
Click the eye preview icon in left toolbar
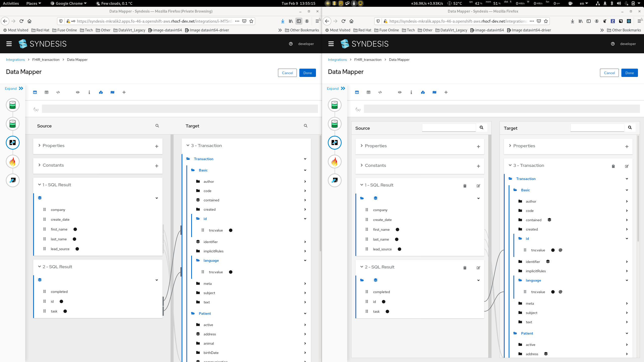click(78, 92)
